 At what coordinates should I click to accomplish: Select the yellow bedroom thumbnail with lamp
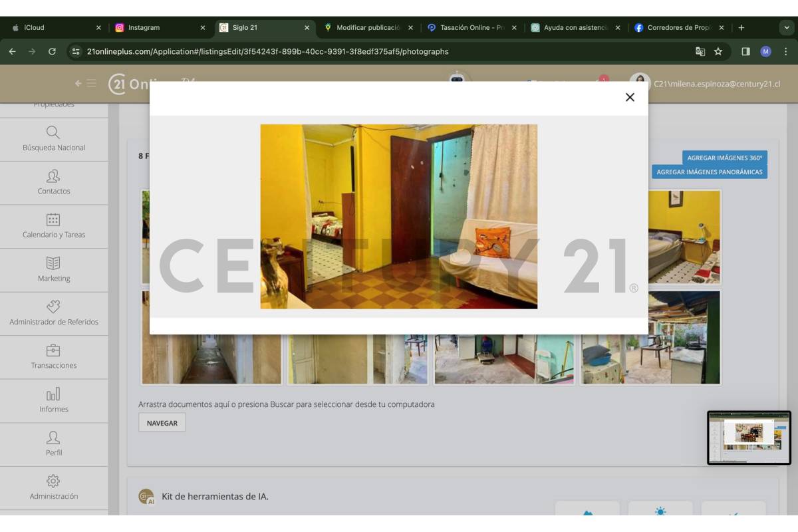coord(684,237)
